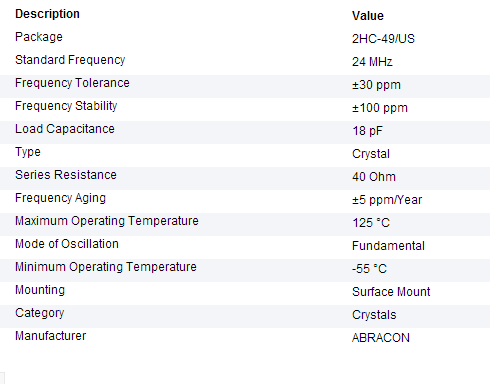This screenshot has height=384, width=490.
Task: Click the Description column header
Action: pos(47,14)
